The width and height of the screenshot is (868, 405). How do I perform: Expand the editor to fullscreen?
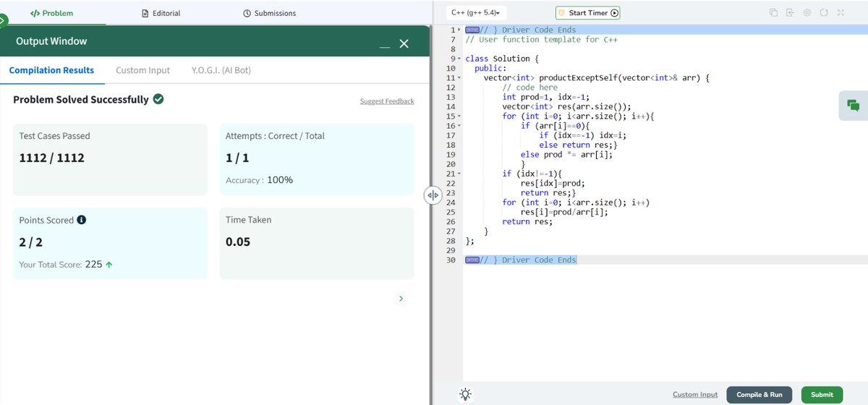[x=841, y=13]
